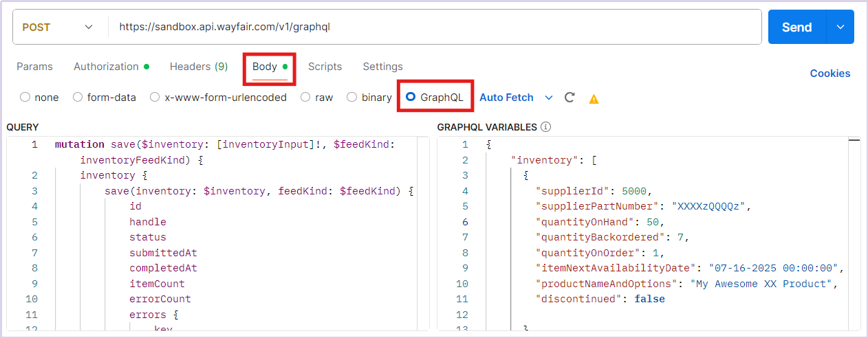Select the GraphQL body type
Viewport: 868px width, 338px height.
tap(411, 98)
